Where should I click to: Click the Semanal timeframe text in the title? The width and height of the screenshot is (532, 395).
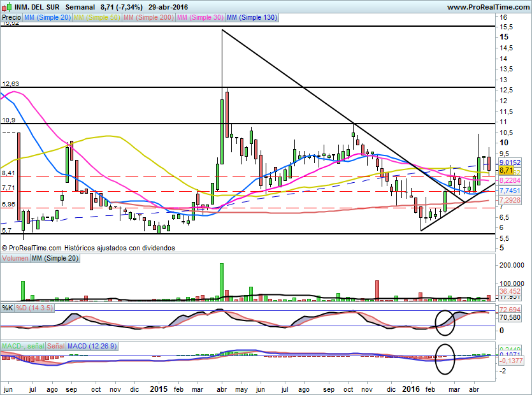pyautogui.click(x=80, y=7)
